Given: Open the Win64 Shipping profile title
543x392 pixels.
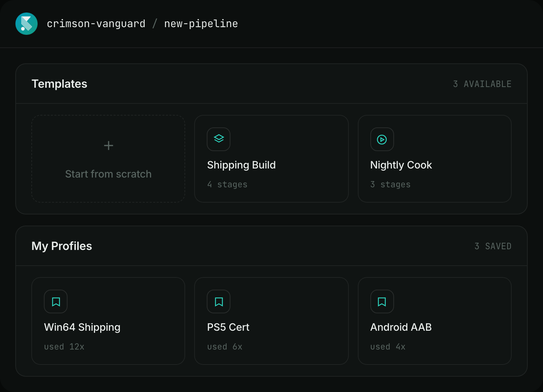Looking at the screenshot, I should tap(82, 327).
